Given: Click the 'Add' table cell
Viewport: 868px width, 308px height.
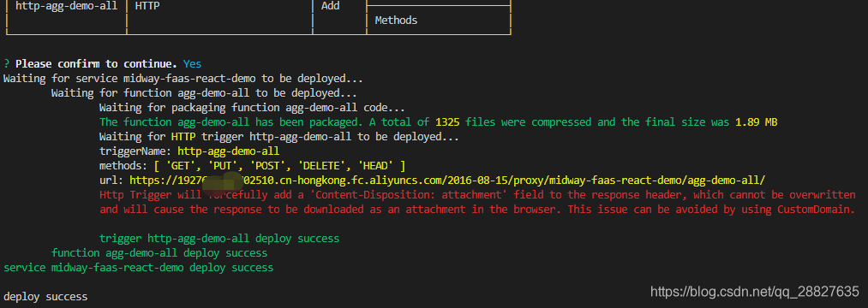Looking at the screenshot, I should pyautogui.click(x=331, y=6).
